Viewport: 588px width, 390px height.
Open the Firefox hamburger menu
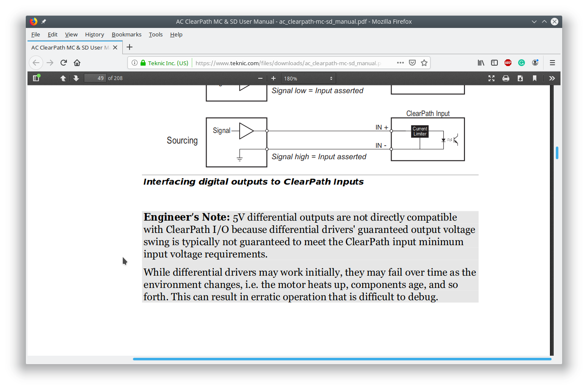coord(552,63)
